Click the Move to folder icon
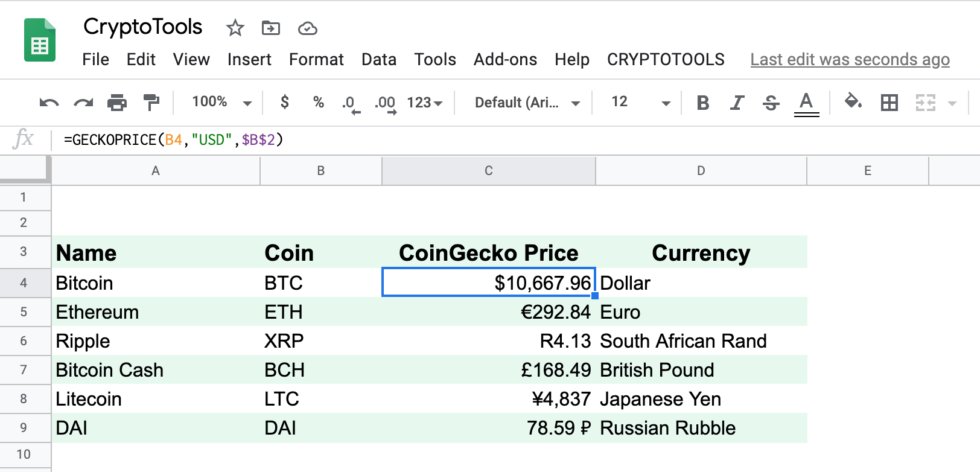This screenshot has width=980, height=472. click(x=270, y=28)
